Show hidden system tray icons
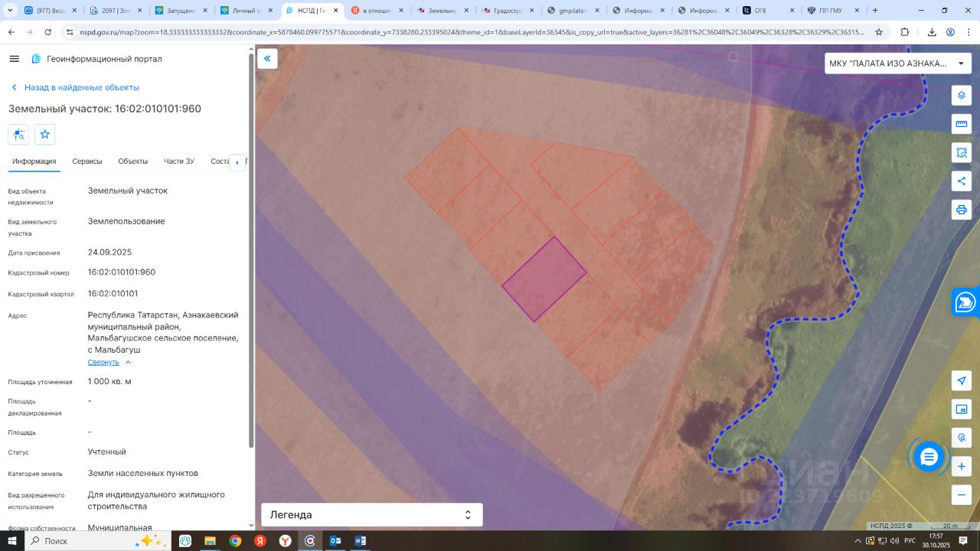The height and width of the screenshot is (551, 980). click(858, 541)
